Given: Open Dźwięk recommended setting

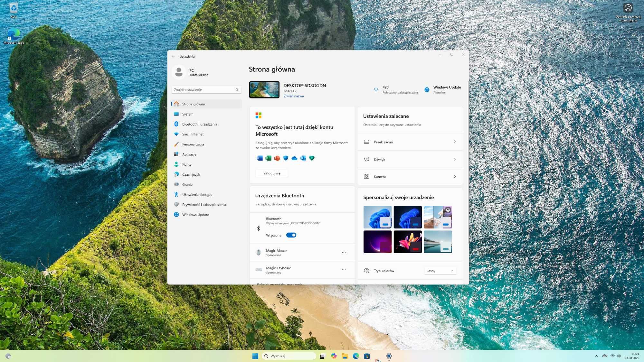Looking at the screenshot, I should point(410,159).
